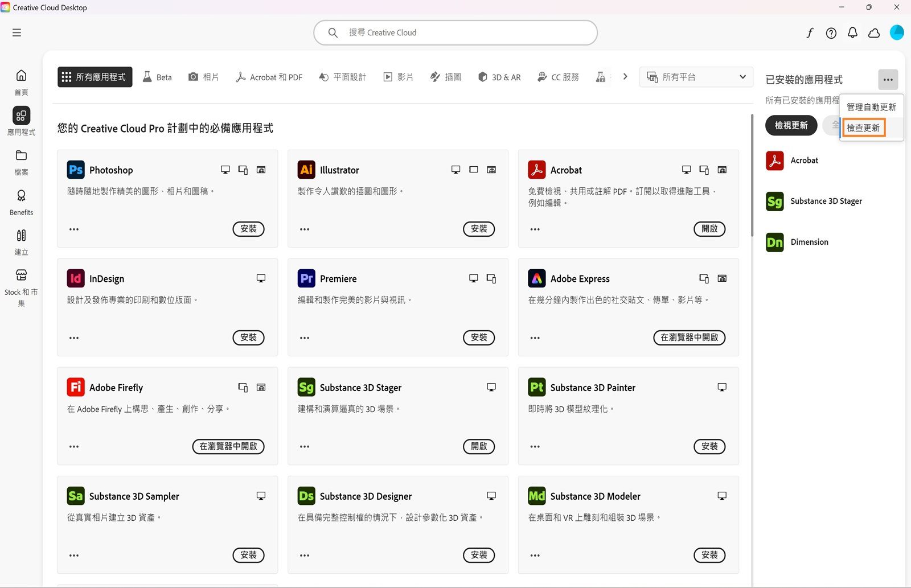Click the 搜尋 Creative Cloud search field
The height and width of the screenshot is (588, 911).
click(x=455, y=32)
